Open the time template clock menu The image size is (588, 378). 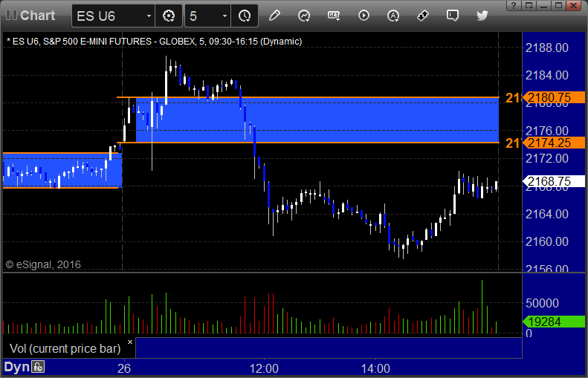point(245,16)
